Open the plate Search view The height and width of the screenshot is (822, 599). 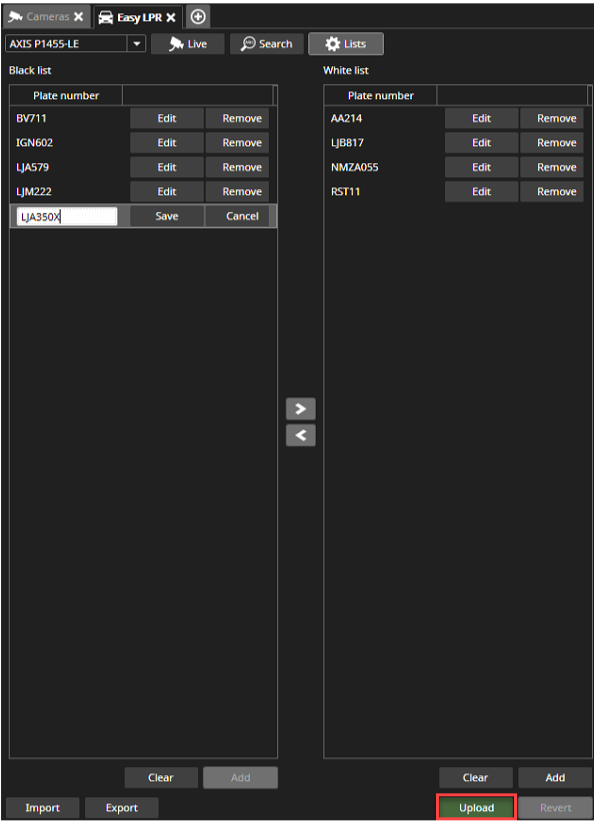[x=267, y=44]
